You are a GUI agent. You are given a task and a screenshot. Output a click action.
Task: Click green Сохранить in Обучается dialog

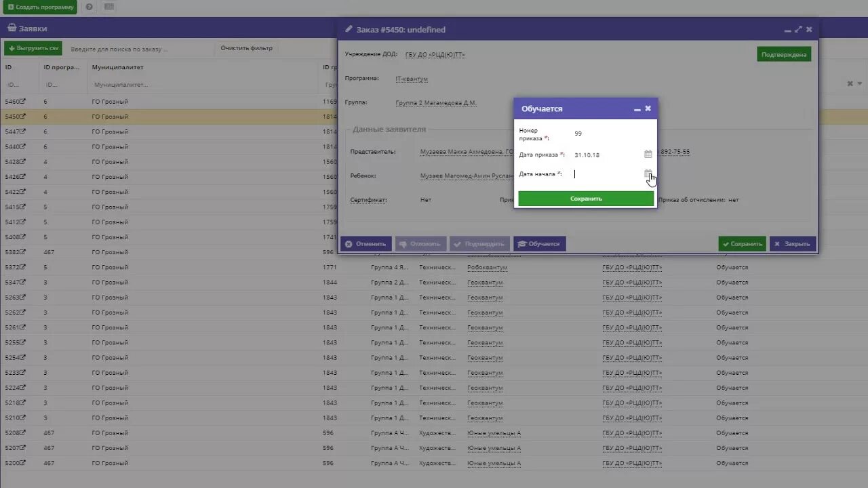point(586,199)
